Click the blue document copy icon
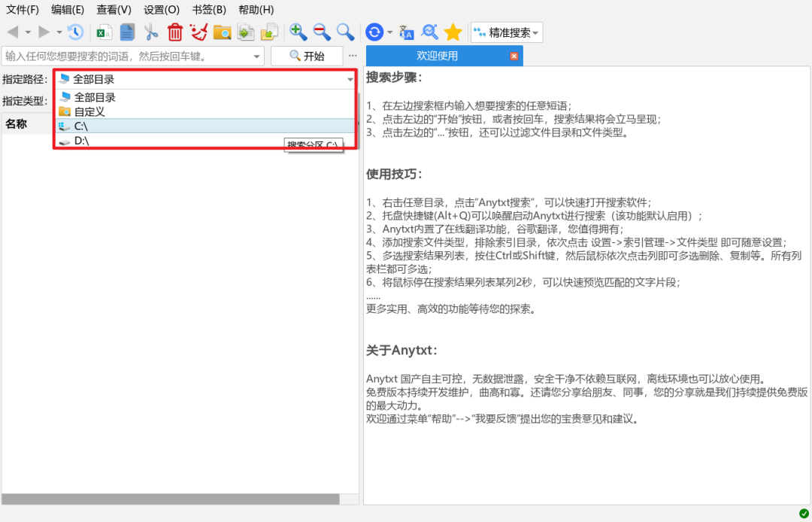812x522 pixels. (127, 32)
